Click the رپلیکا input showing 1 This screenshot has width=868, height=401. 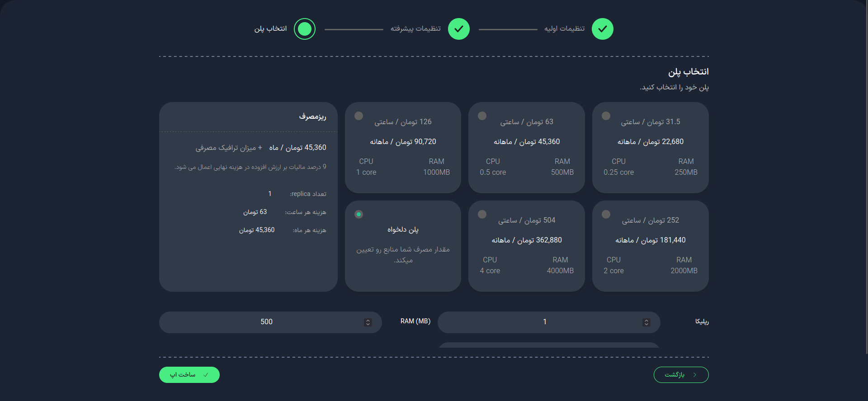549,322
